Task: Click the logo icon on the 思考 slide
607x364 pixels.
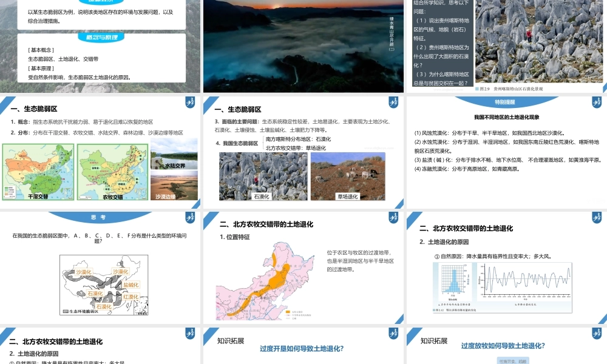Action: point(191,217)
